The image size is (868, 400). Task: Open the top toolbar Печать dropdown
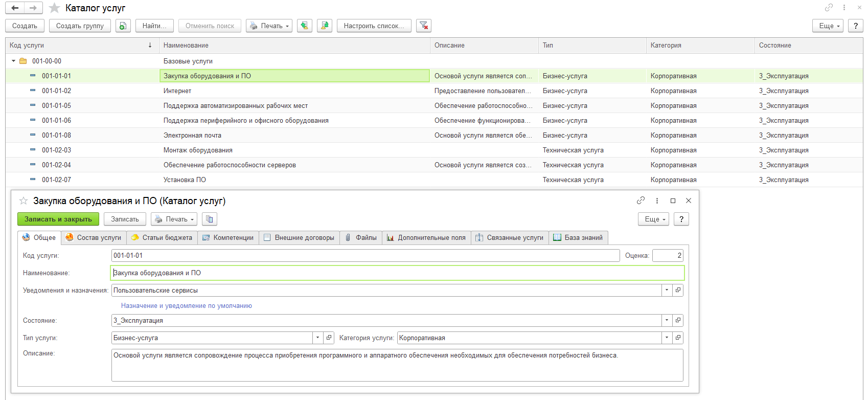[269, 26]
